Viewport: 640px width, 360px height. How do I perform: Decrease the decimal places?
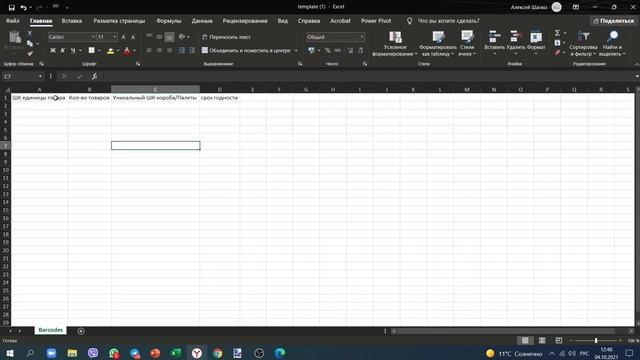pyautogui.click(x=361, y=51)
